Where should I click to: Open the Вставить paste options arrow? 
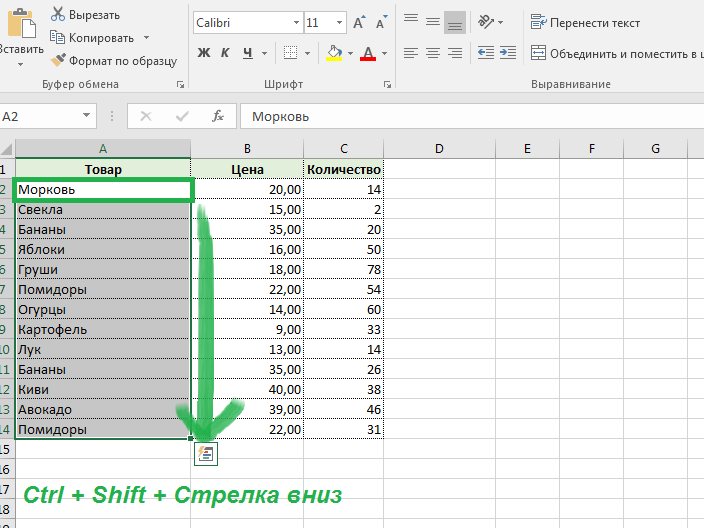[x=20, y=65]
